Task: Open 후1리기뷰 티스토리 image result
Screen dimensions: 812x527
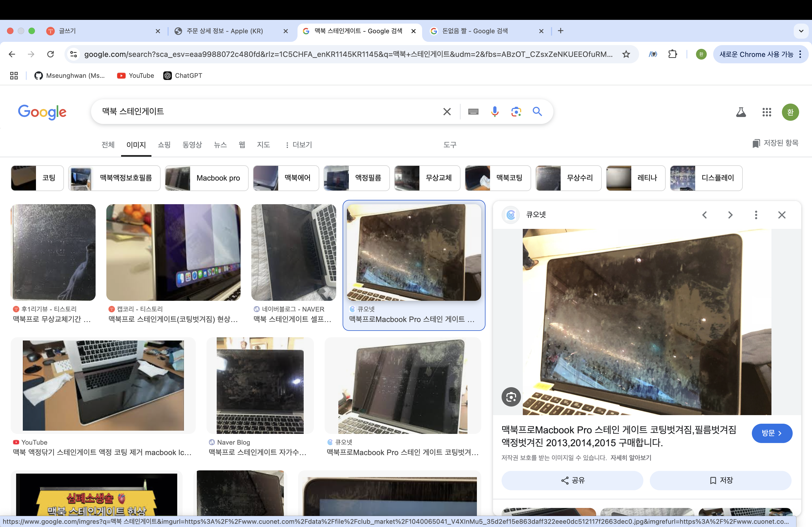Action: (53, 252)
